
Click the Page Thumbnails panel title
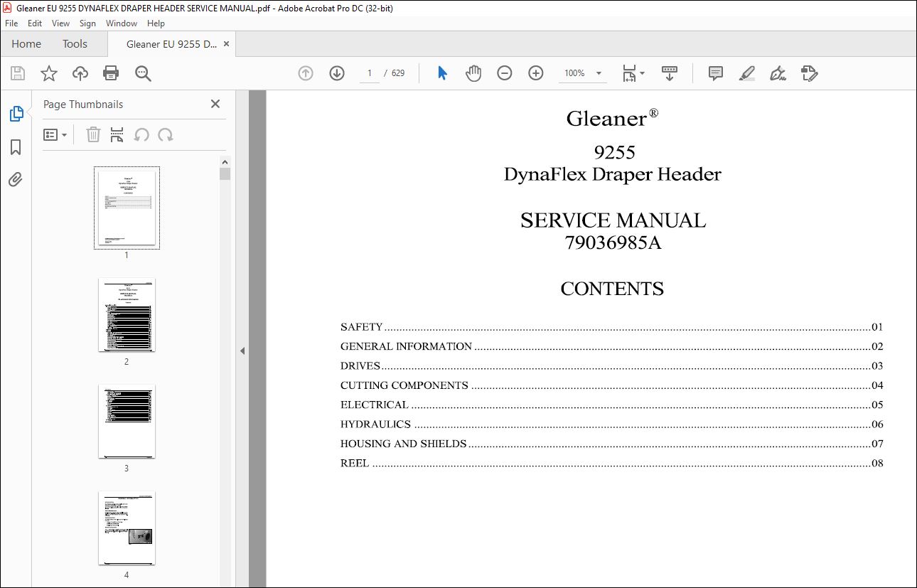click(83, 104)
